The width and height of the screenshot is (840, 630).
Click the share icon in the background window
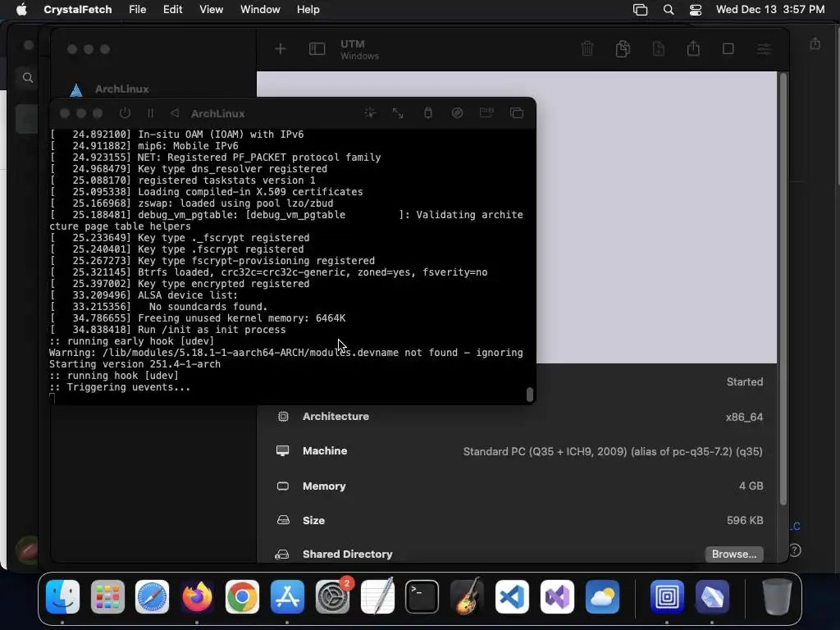tap(815, 43)
